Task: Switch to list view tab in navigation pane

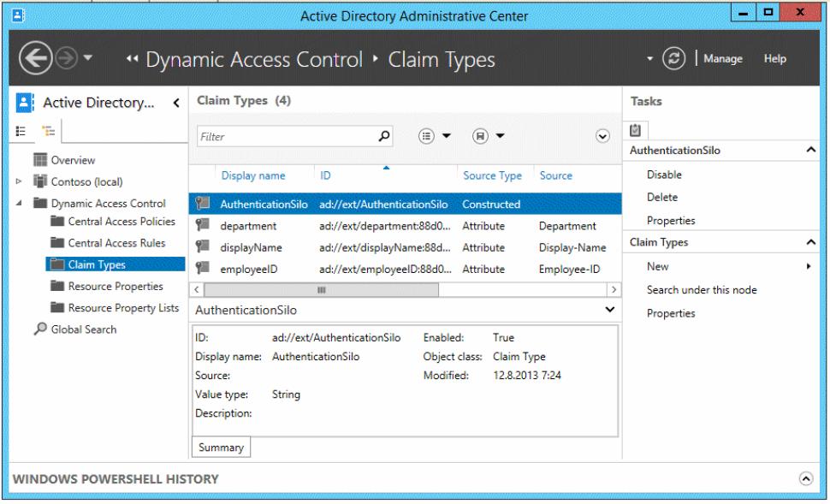Action: point(21,131)
